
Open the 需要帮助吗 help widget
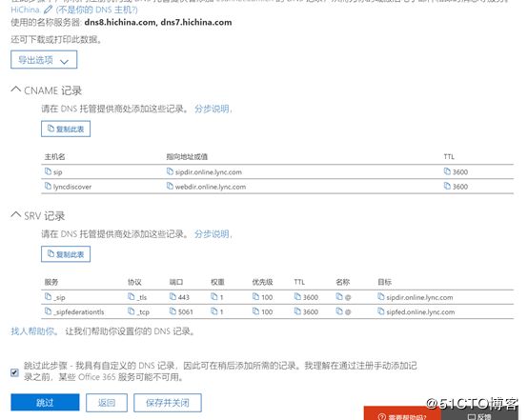coord(402,413)
